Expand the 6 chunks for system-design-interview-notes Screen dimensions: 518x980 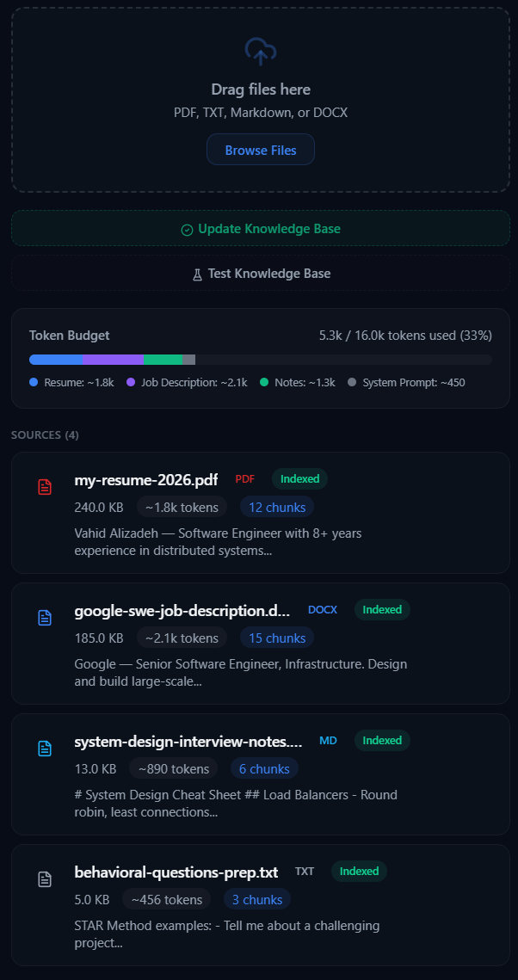(x=264, y=768)
